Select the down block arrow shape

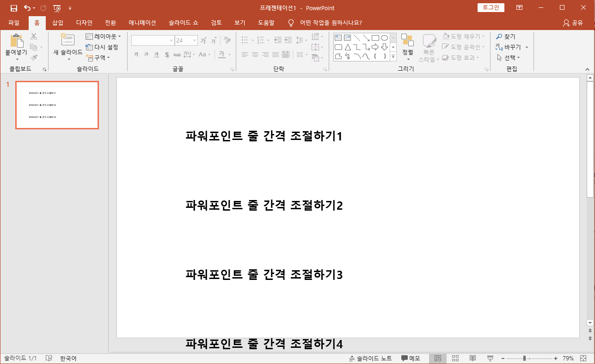click(x=384, y=47)
